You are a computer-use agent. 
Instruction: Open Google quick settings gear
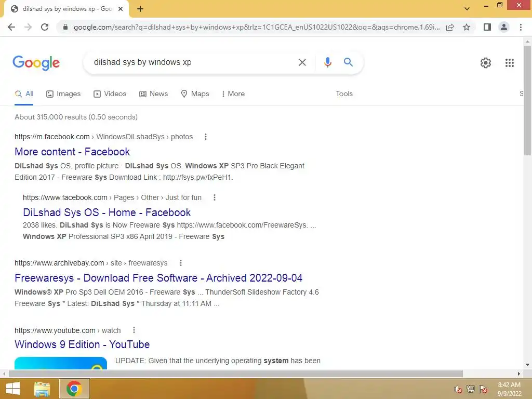pyautogui.click(x=486, y=63)
